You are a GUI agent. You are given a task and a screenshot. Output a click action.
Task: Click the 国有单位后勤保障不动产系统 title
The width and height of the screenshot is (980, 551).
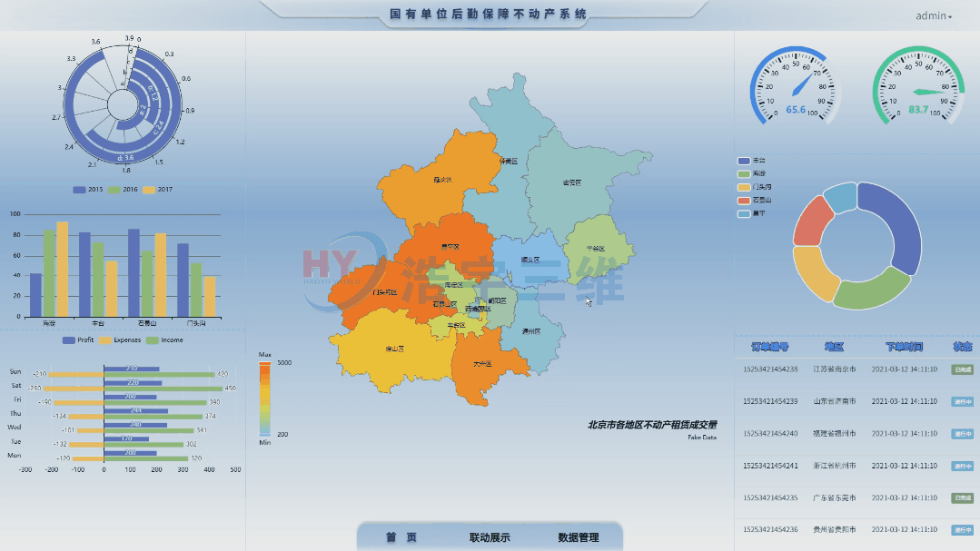click(x=488, y=14)
